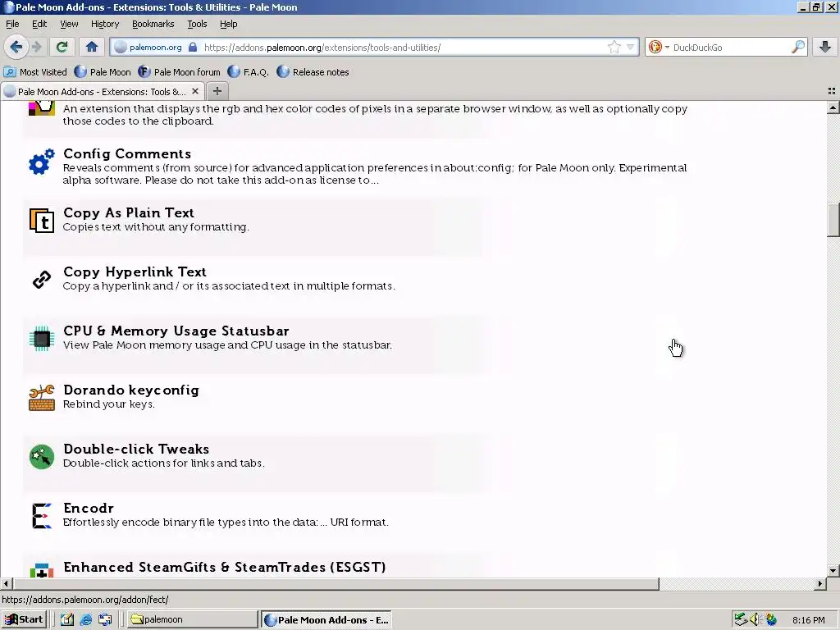Go back with the Back arrow button
Image resolution: width=840 pixels, height=630 pixels.
point(16,47)
